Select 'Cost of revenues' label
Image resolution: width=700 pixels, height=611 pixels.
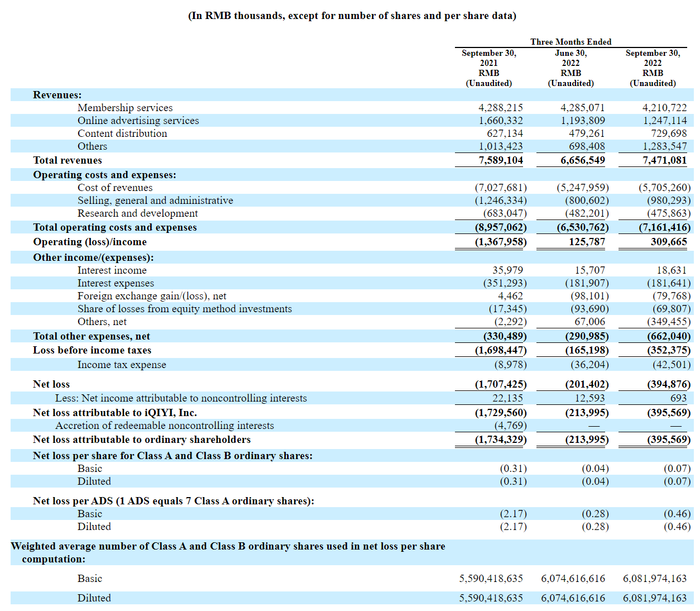(115, 188)
